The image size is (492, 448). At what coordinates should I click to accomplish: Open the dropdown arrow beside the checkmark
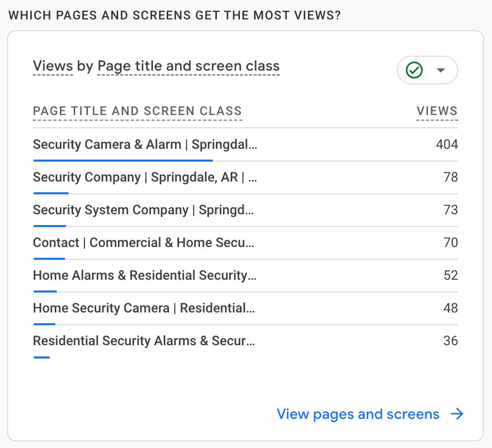(441, 70)
